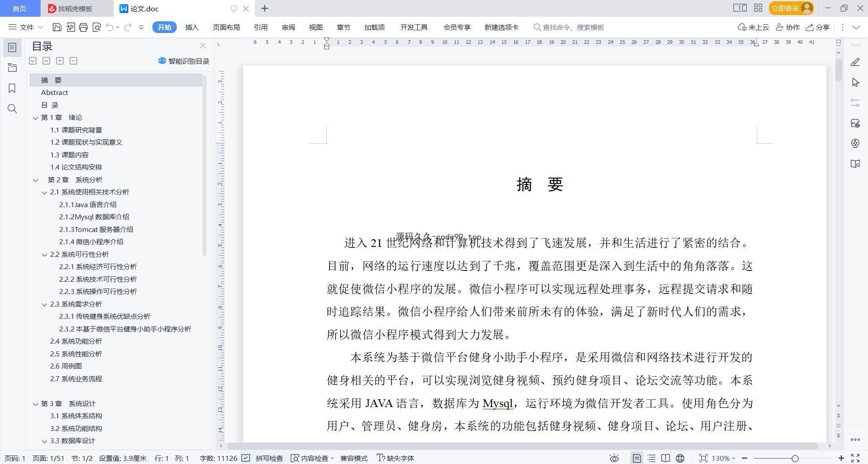The width and height of the screenshot is (868, 464).
Task: Switch to reading view in status bar
Action: pyautogui.click(x=665, y=458)
